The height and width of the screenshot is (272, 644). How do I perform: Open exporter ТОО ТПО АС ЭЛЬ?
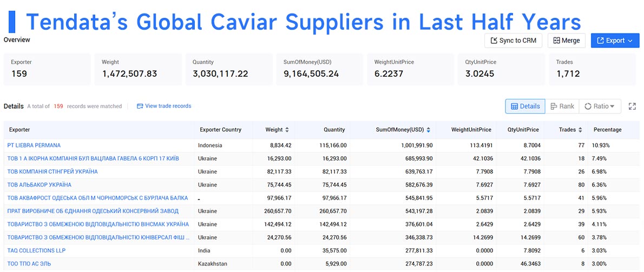pyautogui.click(x=29, y=263)
